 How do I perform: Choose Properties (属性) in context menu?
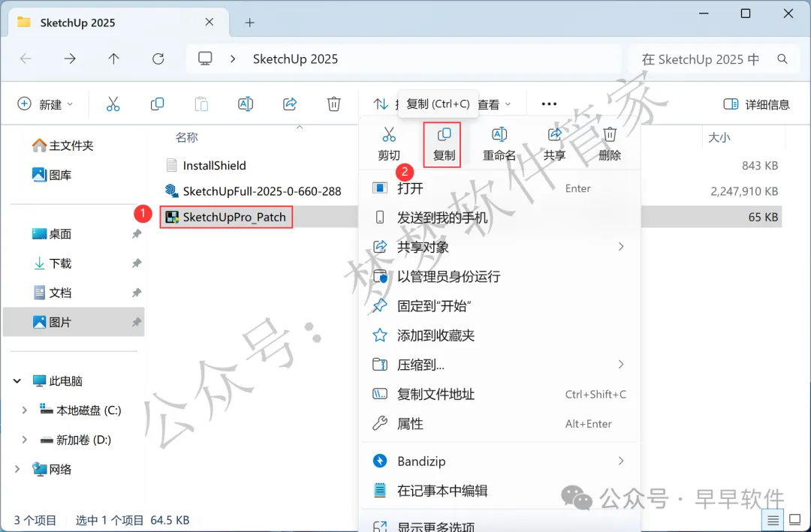pyautogui.click(x=499, y=424)
